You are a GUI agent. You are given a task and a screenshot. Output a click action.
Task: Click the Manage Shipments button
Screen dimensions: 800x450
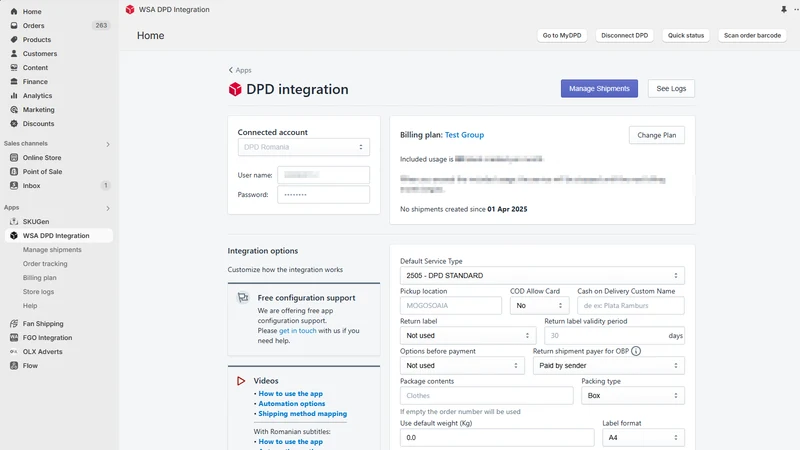[599, 88]
